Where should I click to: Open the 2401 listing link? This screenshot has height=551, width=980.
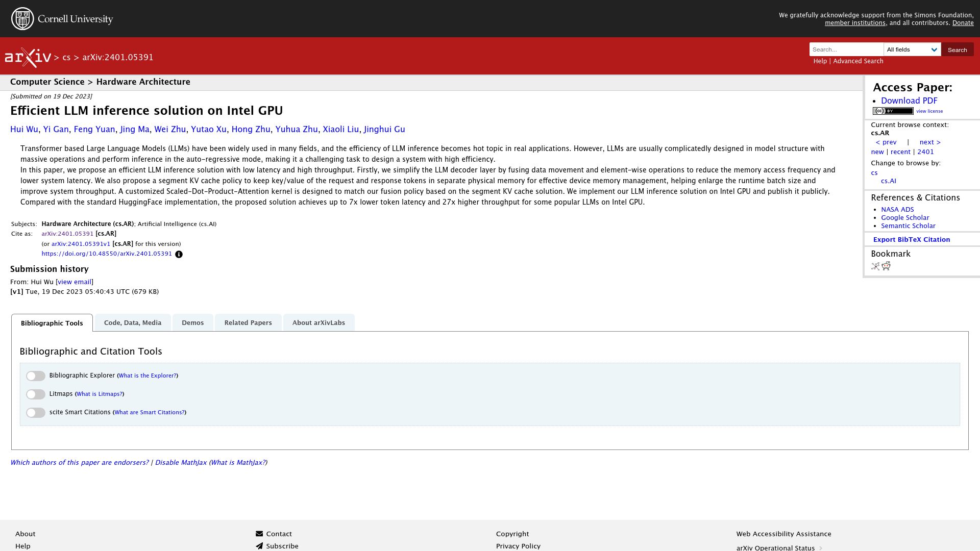pos(925,152)
